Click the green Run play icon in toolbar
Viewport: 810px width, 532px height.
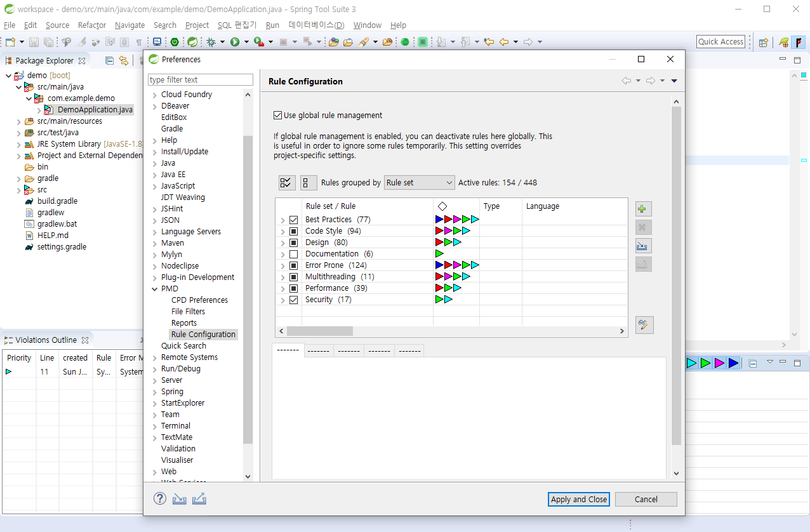(235, 42)
